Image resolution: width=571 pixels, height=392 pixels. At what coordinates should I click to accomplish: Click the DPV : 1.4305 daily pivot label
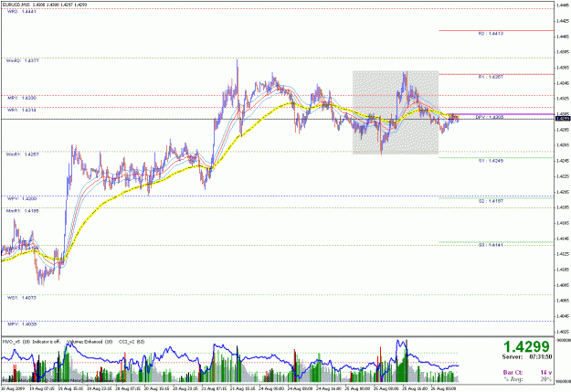click(490, 117)
